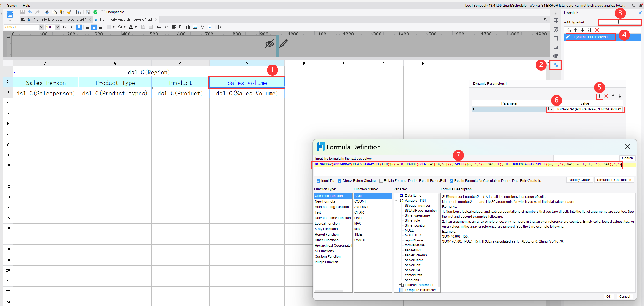Click the Insert Chart toolbar icon

point(188,27)
